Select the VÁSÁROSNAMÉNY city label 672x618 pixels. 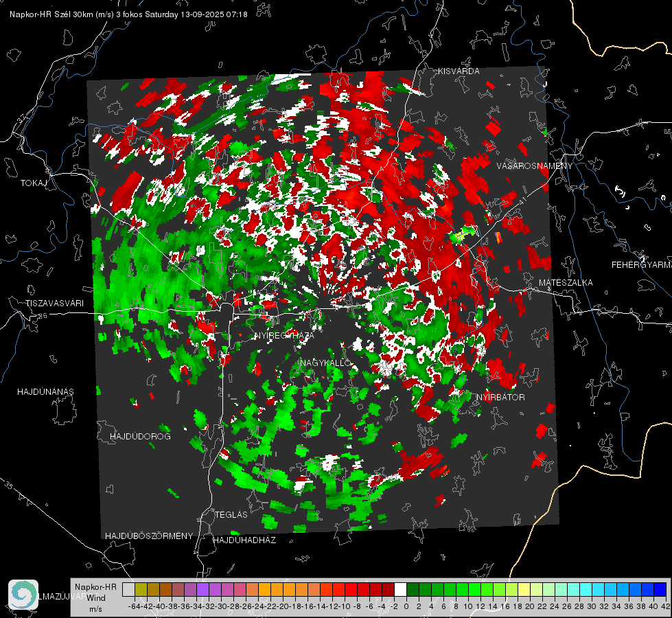535,165
